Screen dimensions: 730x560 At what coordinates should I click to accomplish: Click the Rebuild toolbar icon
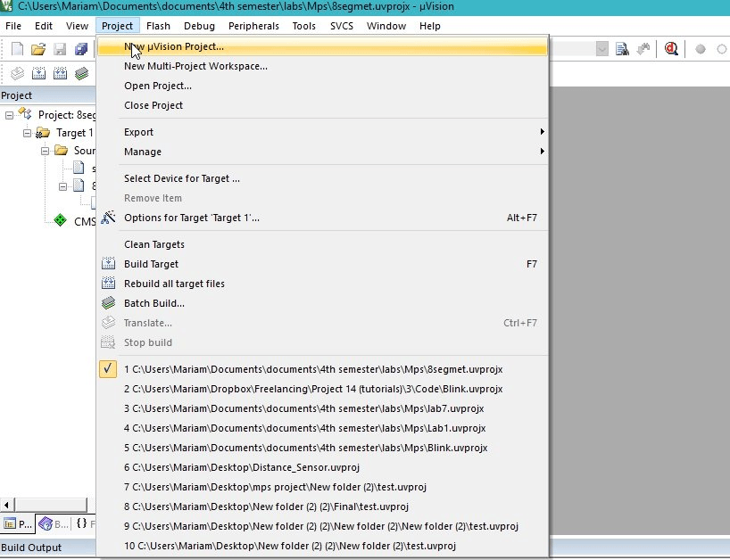tap(60, 74)
